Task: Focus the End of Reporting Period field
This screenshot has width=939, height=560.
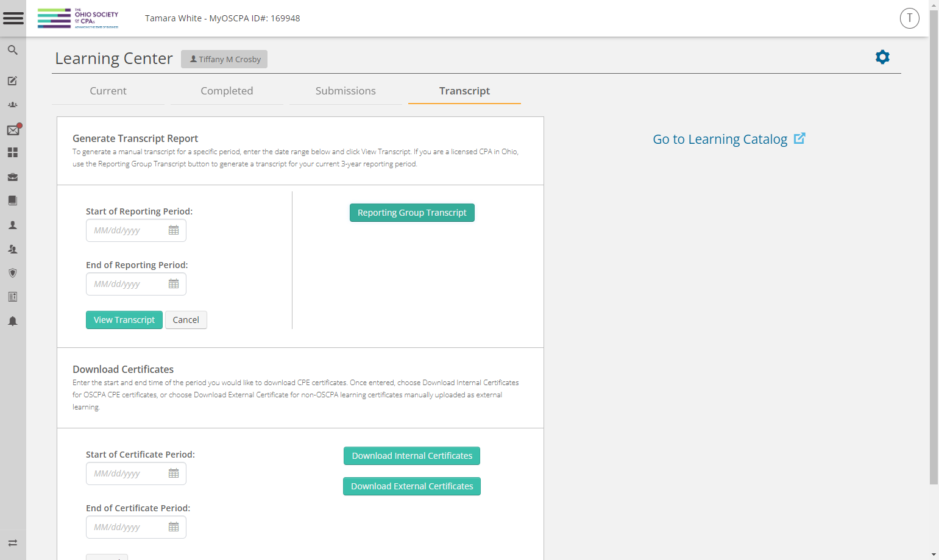Action: tap(136, 284)
